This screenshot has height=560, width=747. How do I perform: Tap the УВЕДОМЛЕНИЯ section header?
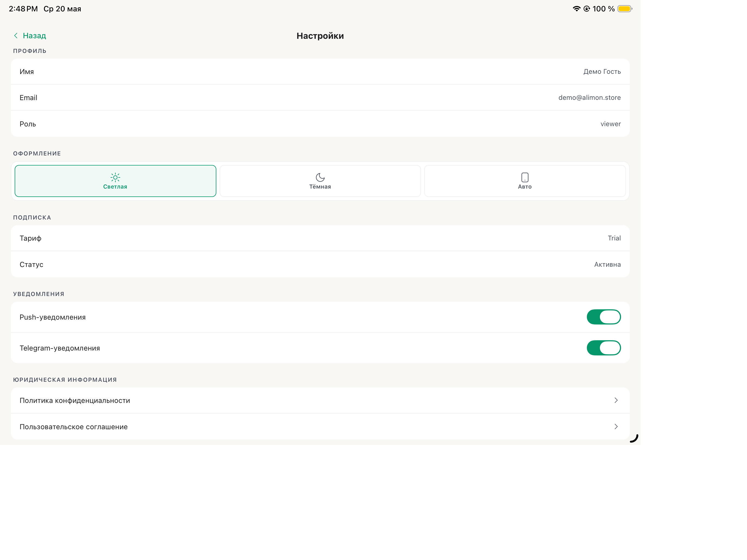[39, 294]
